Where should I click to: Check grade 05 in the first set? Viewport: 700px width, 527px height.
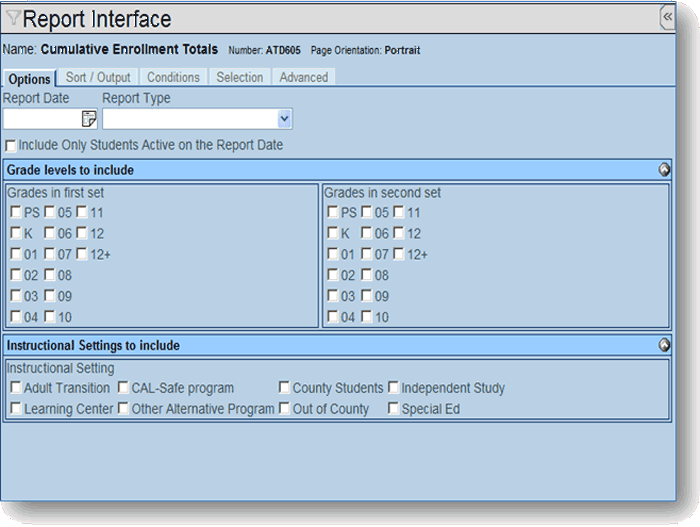(50, 212)
